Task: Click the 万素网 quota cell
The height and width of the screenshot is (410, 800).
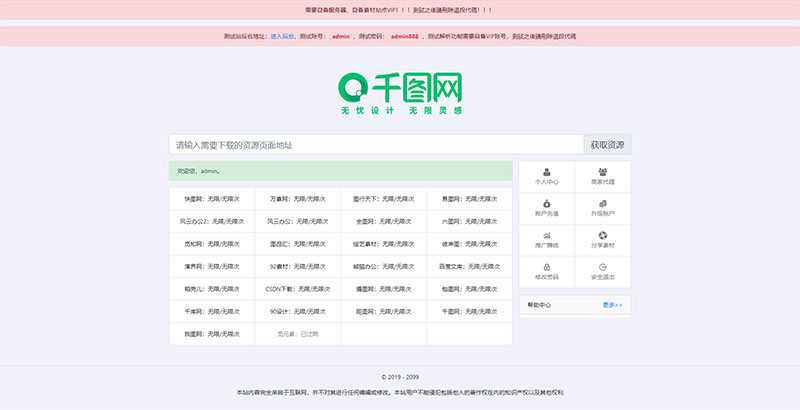Action: point(297,199)
